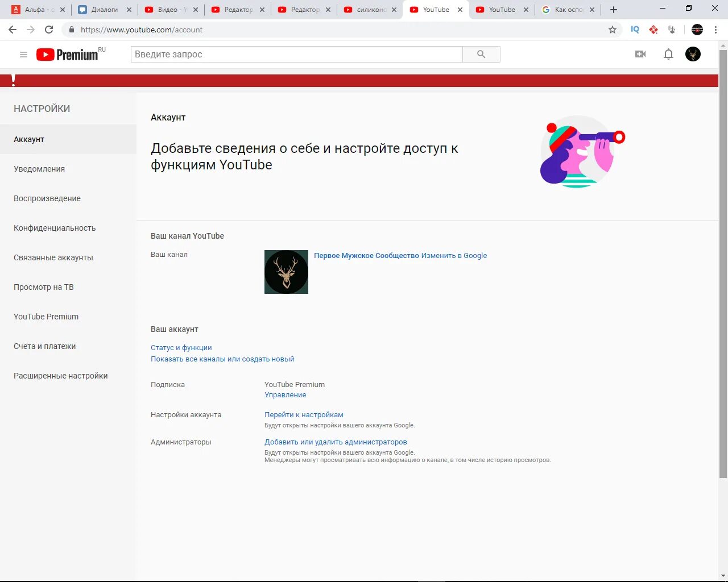Open Конфиденциальность settings
The width and height of the screenshot is (728, 582).
coord(68,228)
